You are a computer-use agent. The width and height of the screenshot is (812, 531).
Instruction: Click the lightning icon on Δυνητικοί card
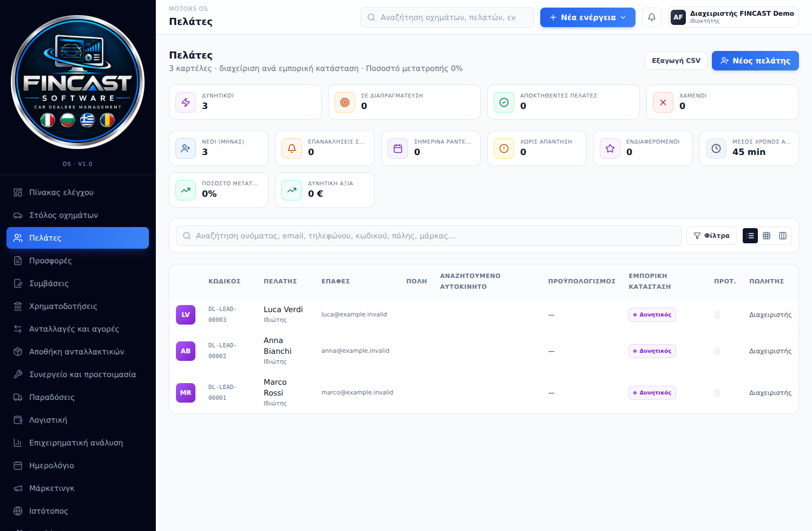[186, 102]
